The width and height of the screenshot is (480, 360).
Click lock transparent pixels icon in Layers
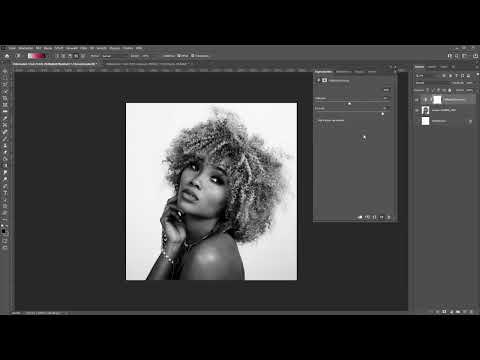pyautogui.click(x=428, y=90)
